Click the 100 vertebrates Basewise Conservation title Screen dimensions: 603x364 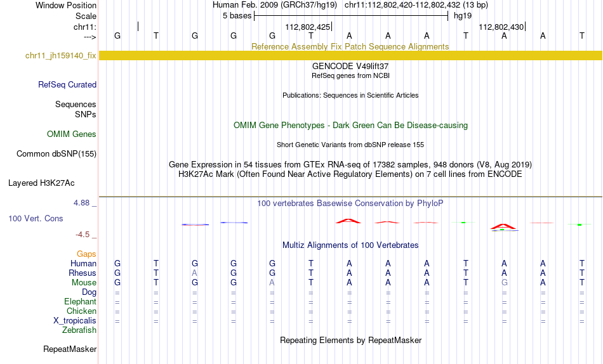coord(350,204)
